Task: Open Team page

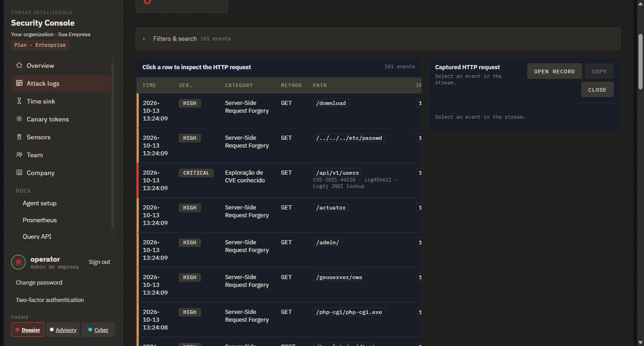Action: [61, 155]
